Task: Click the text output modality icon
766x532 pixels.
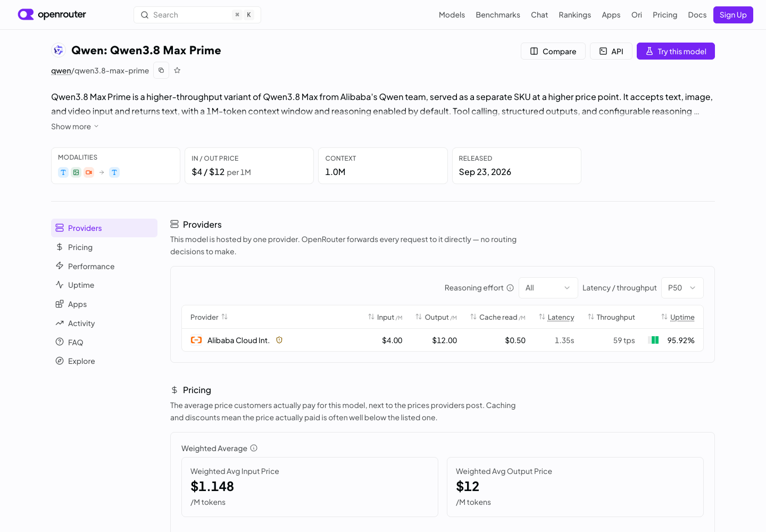Action: coord(114,172)
